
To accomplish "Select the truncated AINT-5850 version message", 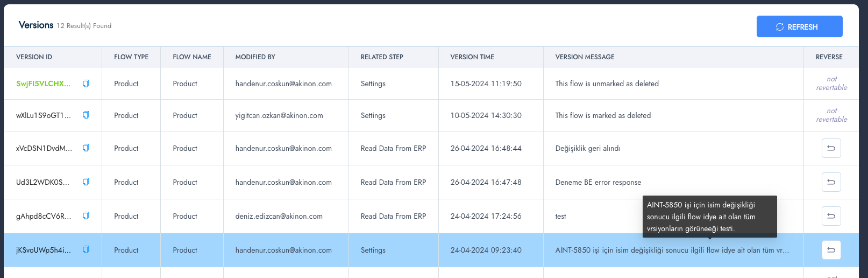I will point(672,250).
